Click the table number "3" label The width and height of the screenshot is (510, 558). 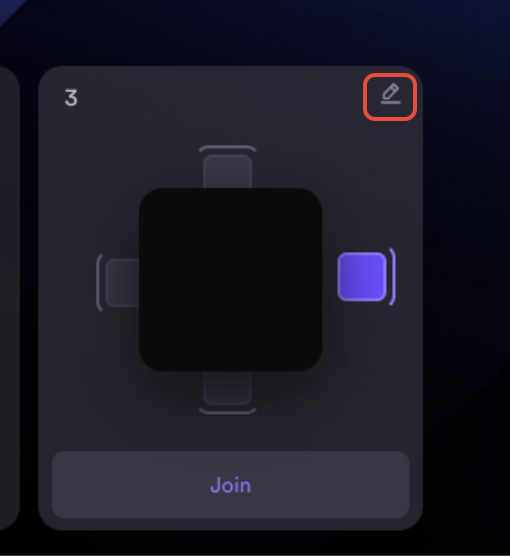click(x=71, y=98)
